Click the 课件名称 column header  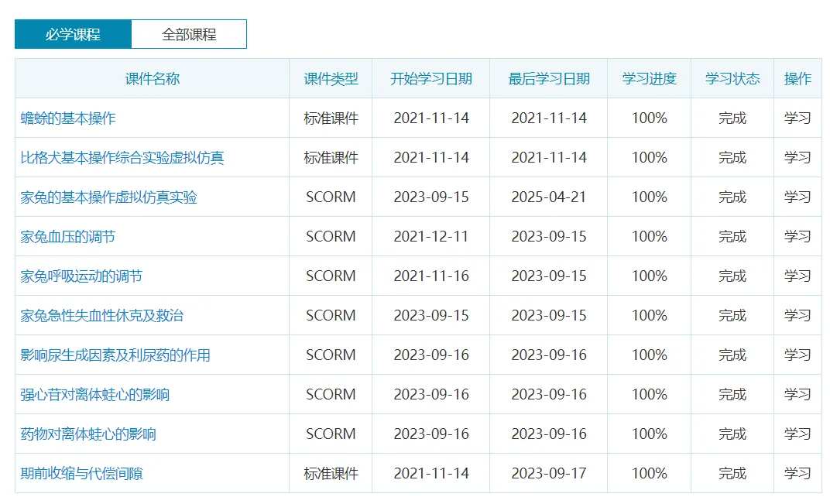coord(151,78)
